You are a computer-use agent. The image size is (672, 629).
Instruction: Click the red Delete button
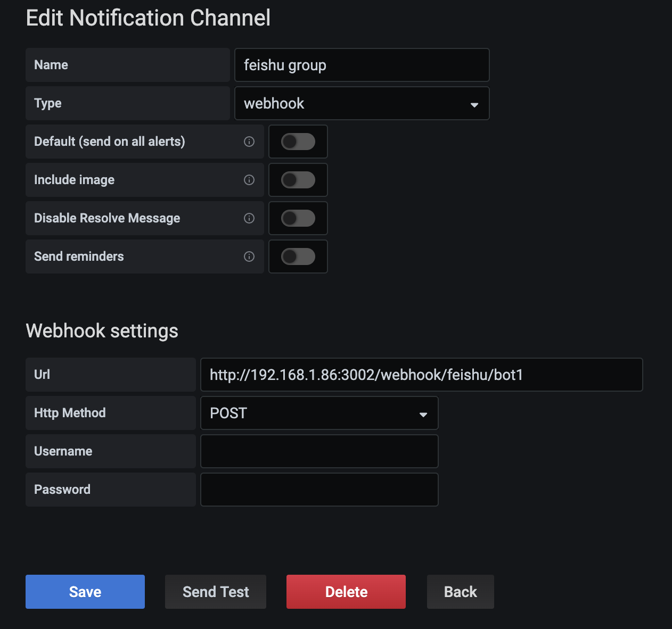point(346,592)
